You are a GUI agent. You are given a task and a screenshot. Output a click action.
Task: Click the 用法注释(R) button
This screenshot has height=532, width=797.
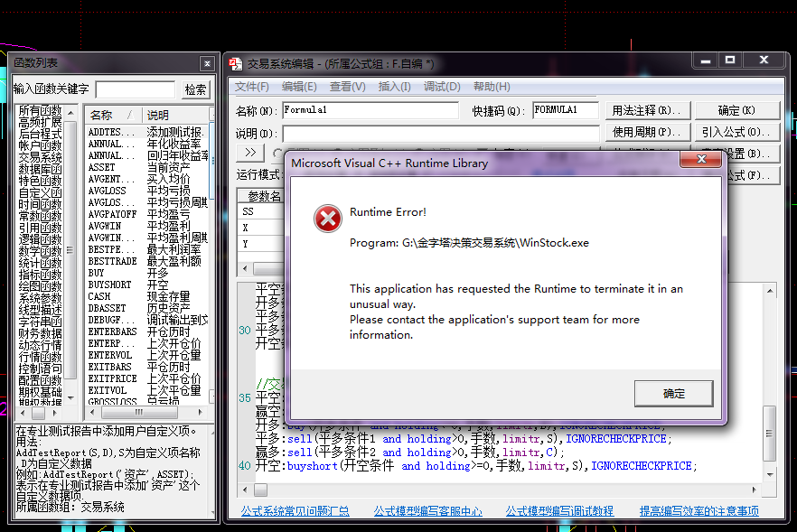point(647,110)
